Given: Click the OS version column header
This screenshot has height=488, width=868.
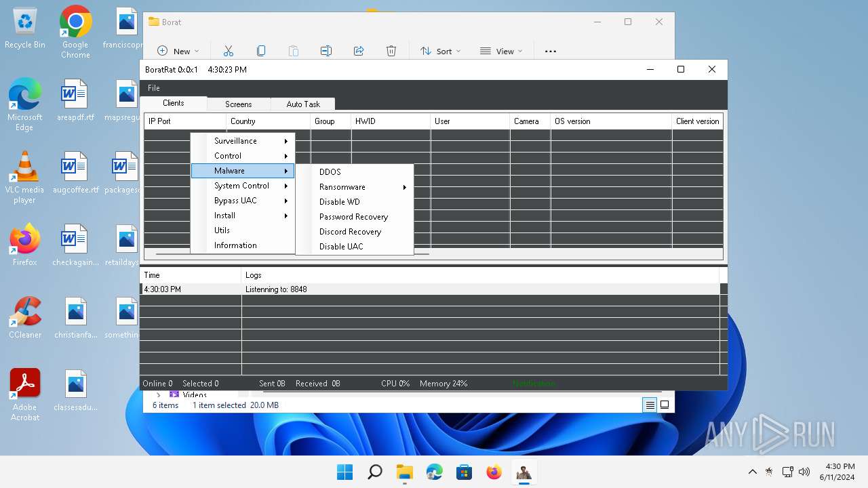Looking at the screenshot, I should (611, 121).
